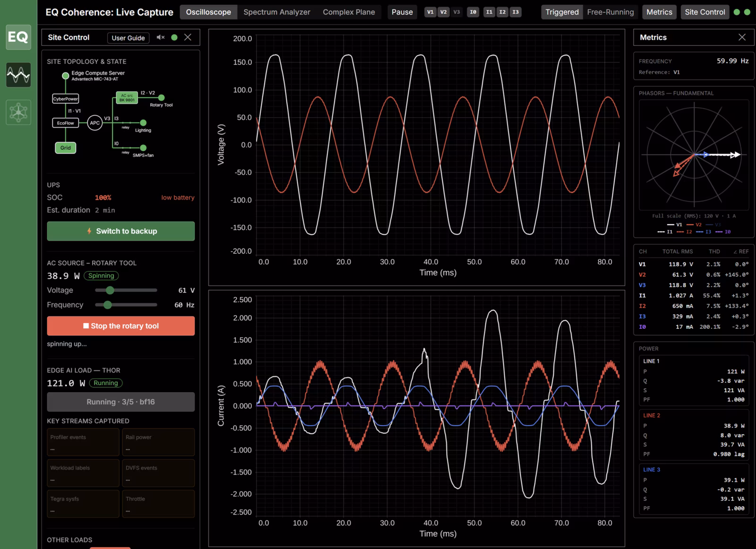This screenshot has height=549, width=756.
Task: Toggle the I1 channel trace
Action: tap(489, 12)
